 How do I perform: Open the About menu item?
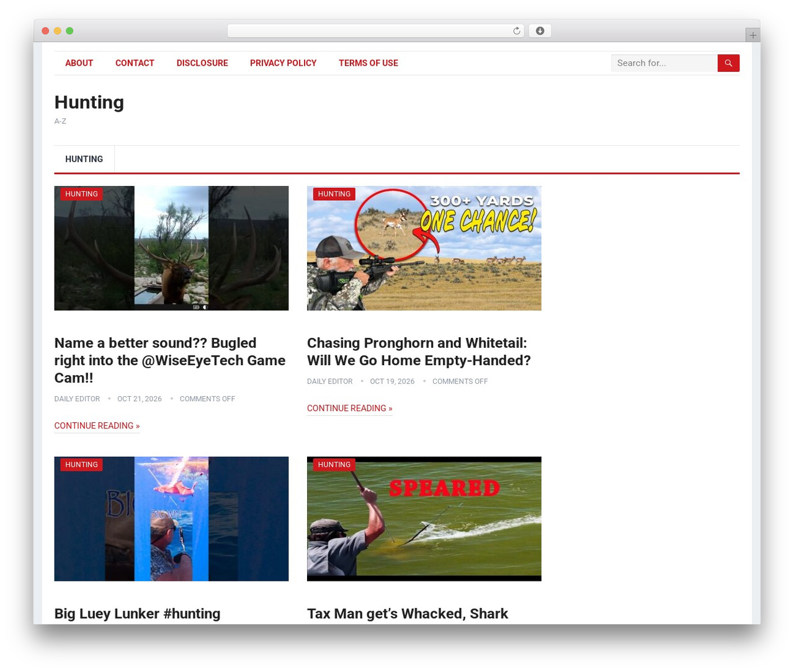[x=79, y=63]
